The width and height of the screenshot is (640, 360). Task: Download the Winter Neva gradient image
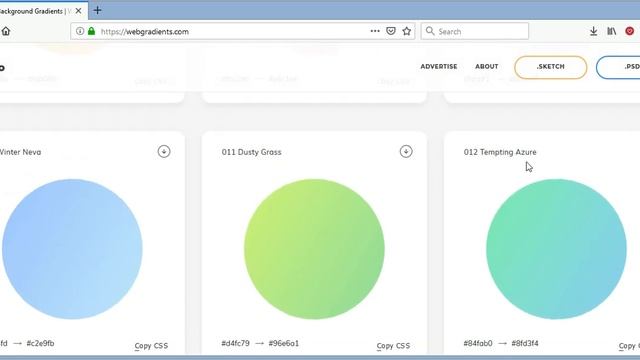point(164,151)
